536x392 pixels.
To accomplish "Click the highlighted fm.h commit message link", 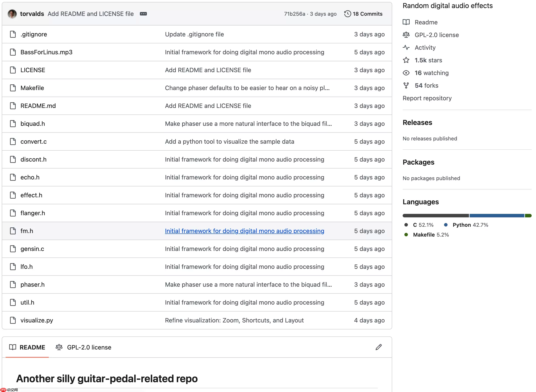I will [x=244, y=231].
